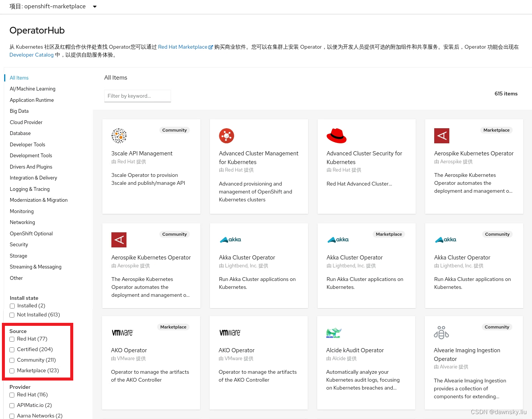532x419 pixels.
Task: Open Advanced Cluster Management for Kubernetes title
Action: [259, 158]
